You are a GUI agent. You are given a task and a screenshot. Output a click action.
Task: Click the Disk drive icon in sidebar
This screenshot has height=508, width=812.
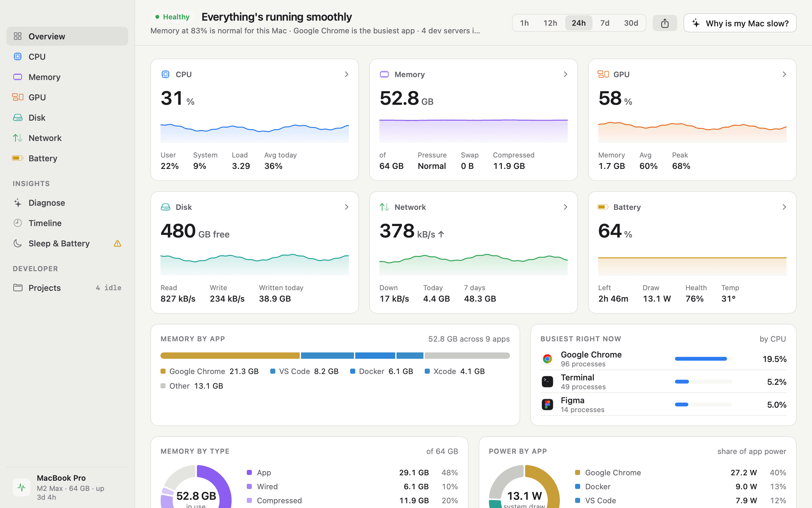point(17,117)
